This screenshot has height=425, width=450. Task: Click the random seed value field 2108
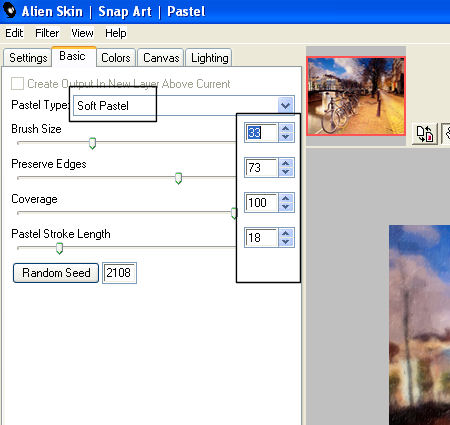119,273
